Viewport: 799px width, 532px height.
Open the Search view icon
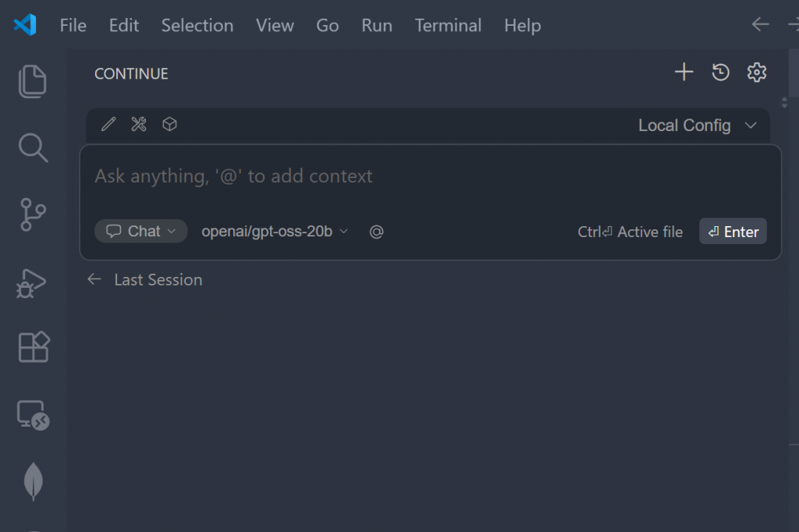(33, 147)
